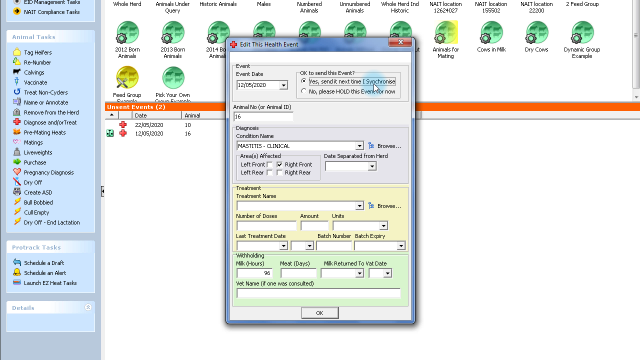Open the Animals for Mating group
This screenshot has height=360, width=640.
coord(446,40)
